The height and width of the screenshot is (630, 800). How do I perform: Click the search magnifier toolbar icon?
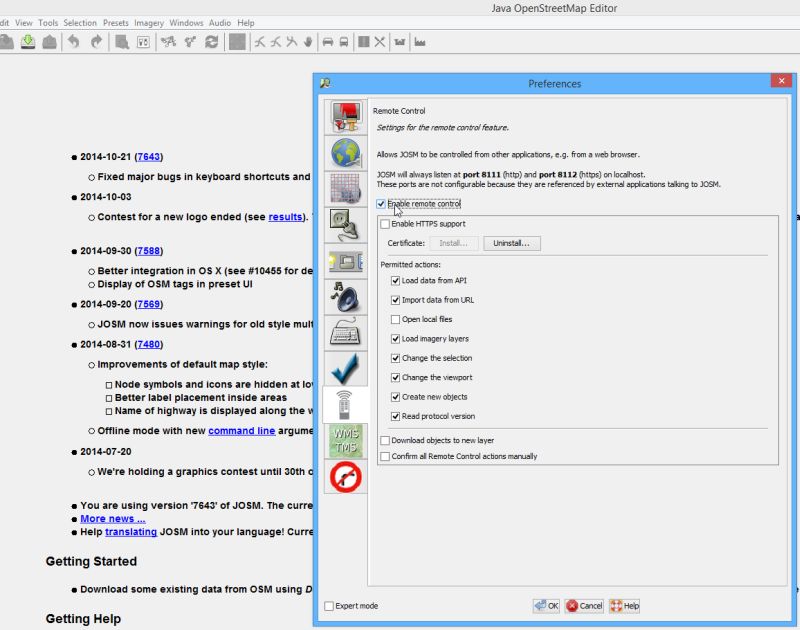tap(122, 42)
